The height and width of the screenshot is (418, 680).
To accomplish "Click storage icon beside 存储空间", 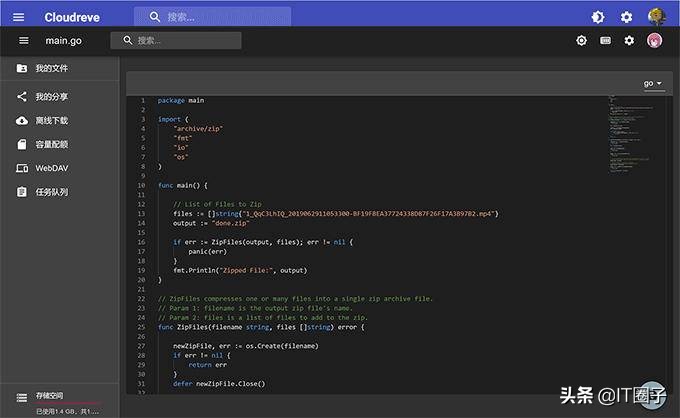I will coord(22,398).
